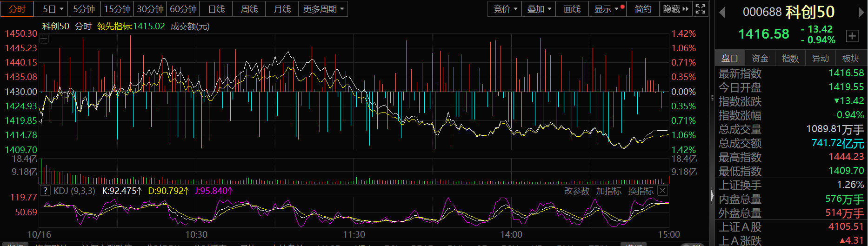868x246 pixels.
Task: Select the 资金 tab in right panel
Action: coord(760,58)
